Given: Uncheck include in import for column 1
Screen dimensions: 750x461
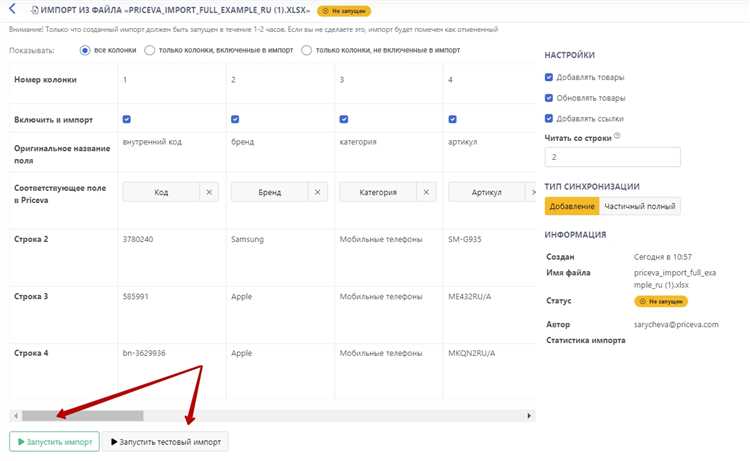Looking at the screenshot, I should (127, 120).
